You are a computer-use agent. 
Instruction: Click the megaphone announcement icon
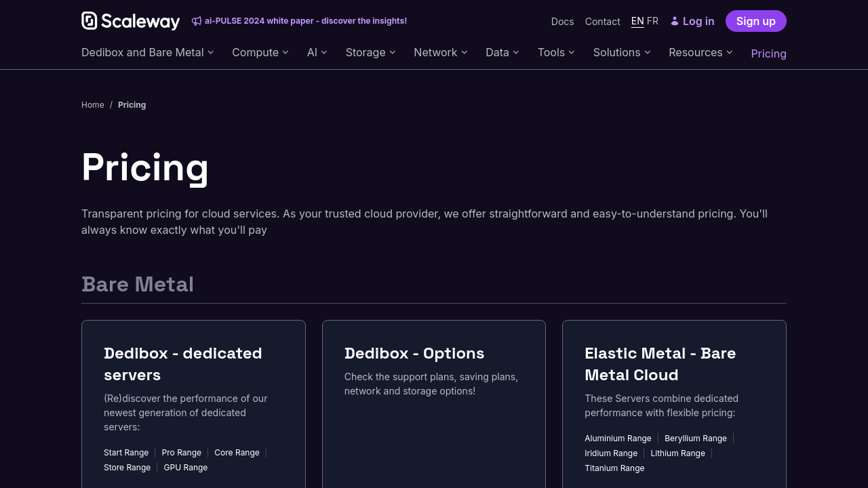(197, 21)
